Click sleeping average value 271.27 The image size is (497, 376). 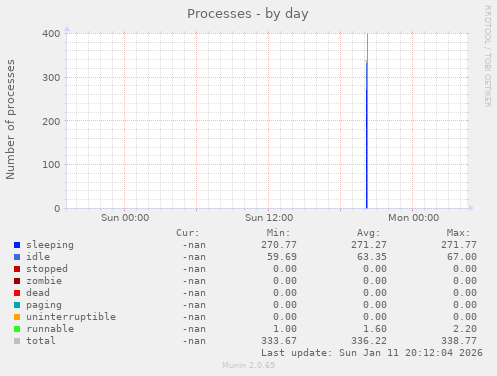click(369, 245)
